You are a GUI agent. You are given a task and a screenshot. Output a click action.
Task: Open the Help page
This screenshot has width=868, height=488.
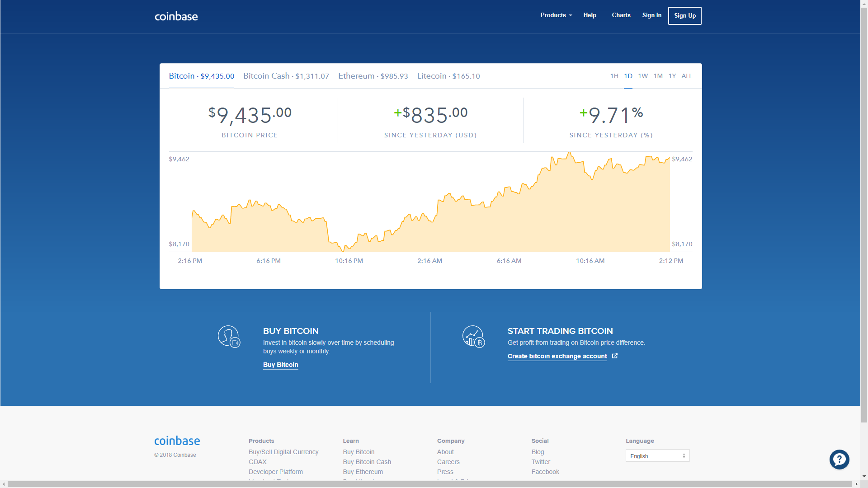[x=590, y=15]
